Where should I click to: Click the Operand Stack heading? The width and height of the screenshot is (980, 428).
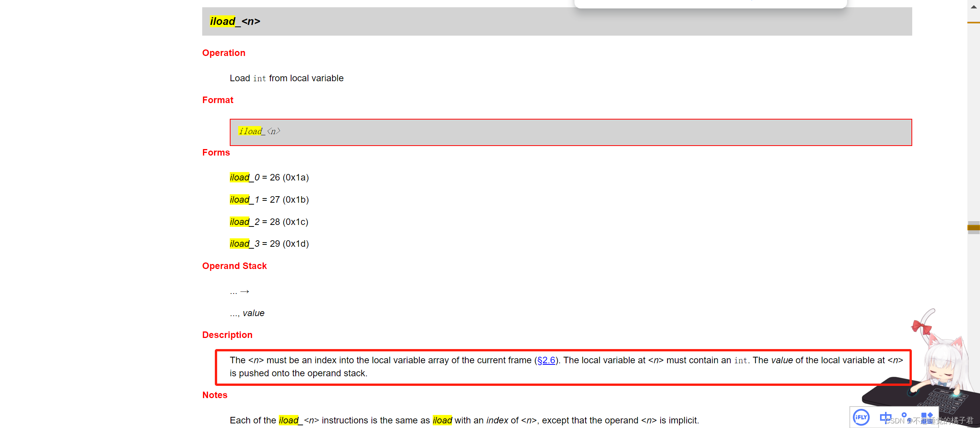point(234,266)
